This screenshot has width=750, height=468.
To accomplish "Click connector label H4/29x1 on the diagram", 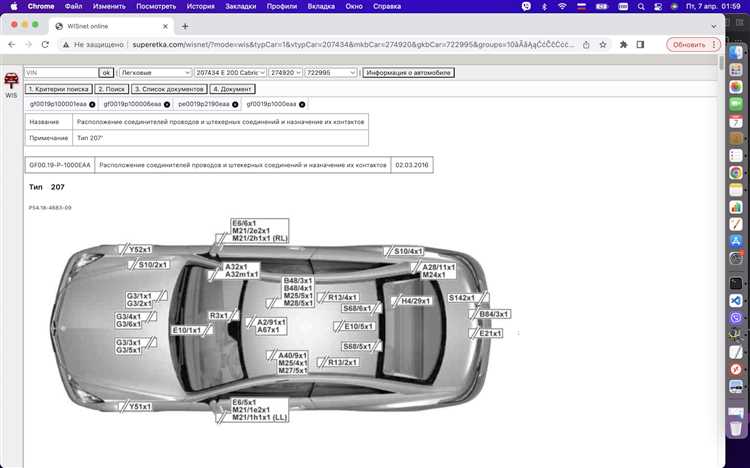I will 415,301.
